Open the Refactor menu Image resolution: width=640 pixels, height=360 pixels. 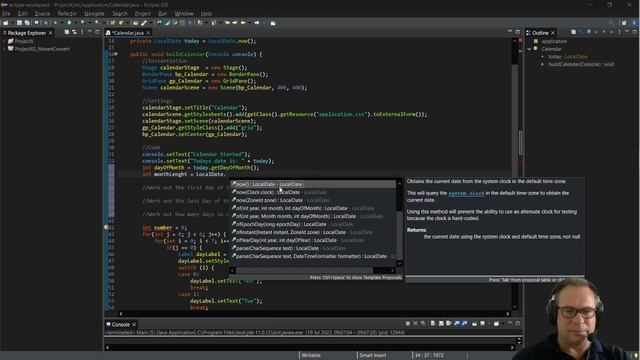pyautogui.click(x=67, y=13)
